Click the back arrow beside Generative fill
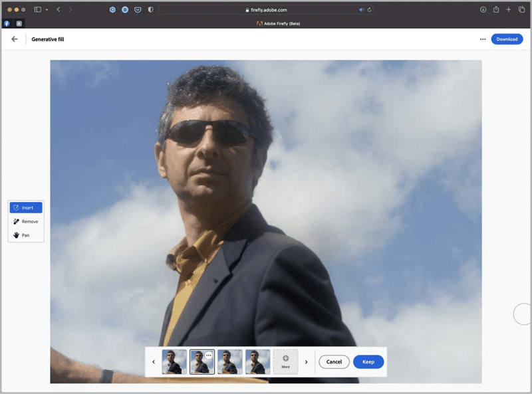 (15, 39)
